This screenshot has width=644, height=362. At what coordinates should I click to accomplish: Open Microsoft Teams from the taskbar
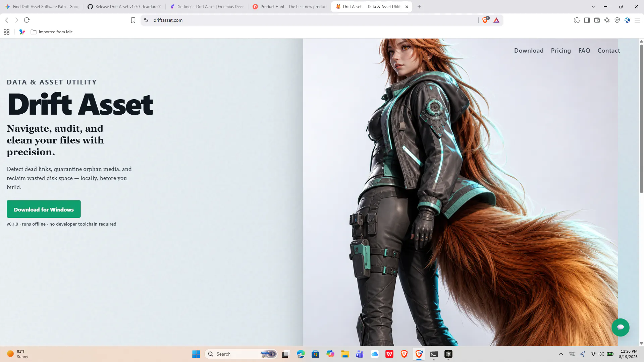click(360, 354)
